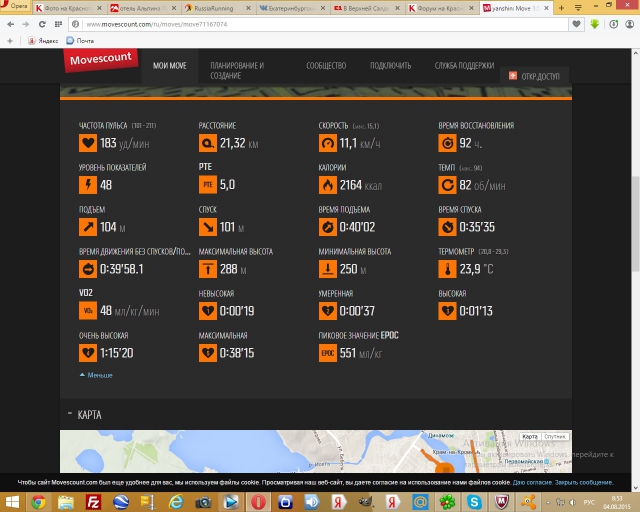Screen dimensions: 640x512
Task: Click the lightning icon beside 48
Action: point(88,185)
